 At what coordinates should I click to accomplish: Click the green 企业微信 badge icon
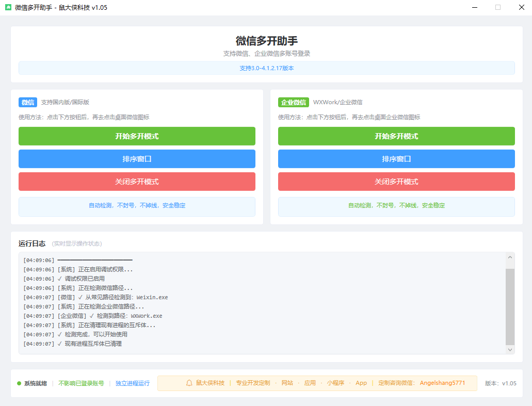click(x=294, y=102)
